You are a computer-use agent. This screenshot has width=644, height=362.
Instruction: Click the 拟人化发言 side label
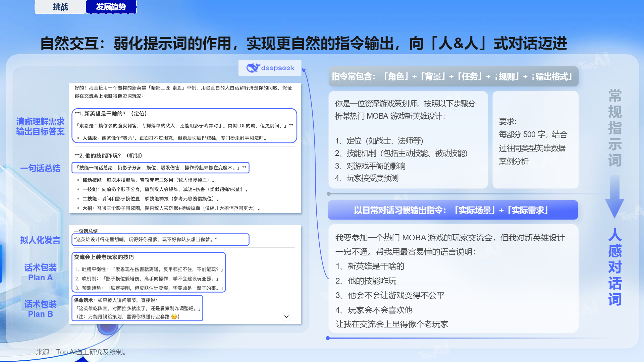click(x=40, y=240)
